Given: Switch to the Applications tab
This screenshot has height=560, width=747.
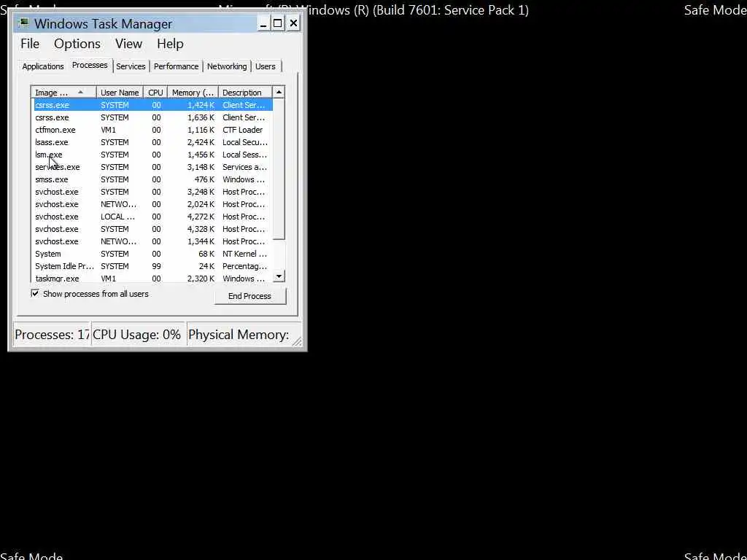Looking at the screenshot, I should (x=43, y=66).
